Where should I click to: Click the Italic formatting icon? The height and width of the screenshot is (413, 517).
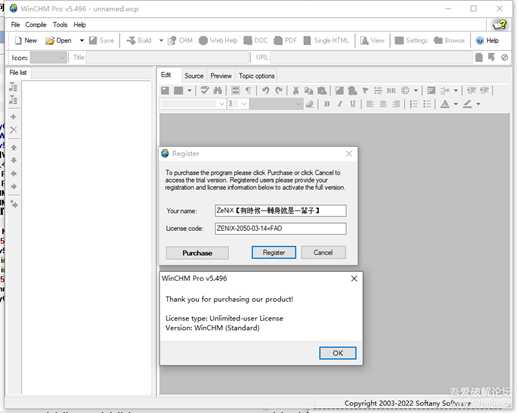(340, 104)
